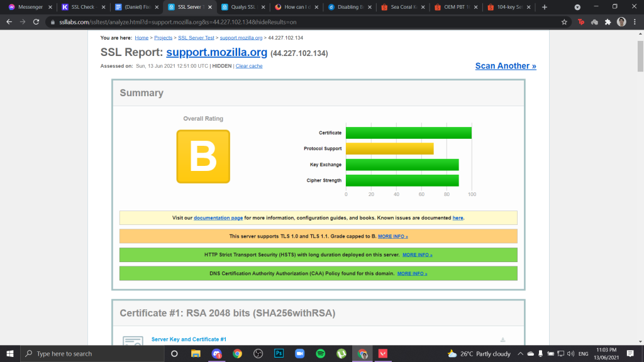Open weather widget showing 26°C
The width and height of the screenshot is (644, 362).
(x=479, y=353)
